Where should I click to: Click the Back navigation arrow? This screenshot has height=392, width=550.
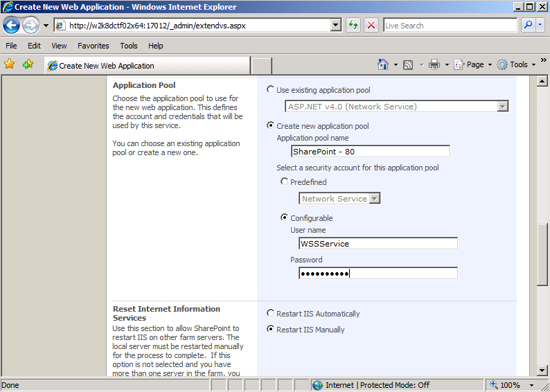(11, 25)
